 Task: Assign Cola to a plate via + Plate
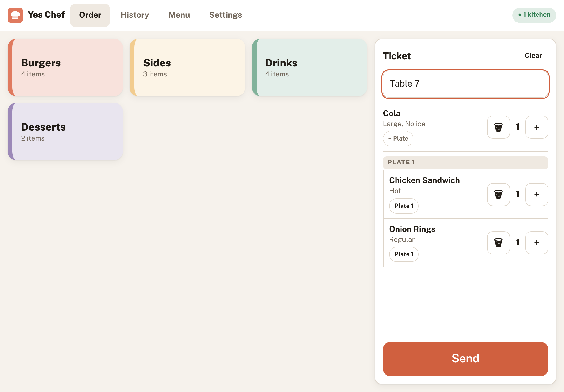click(x=398, y=139)
